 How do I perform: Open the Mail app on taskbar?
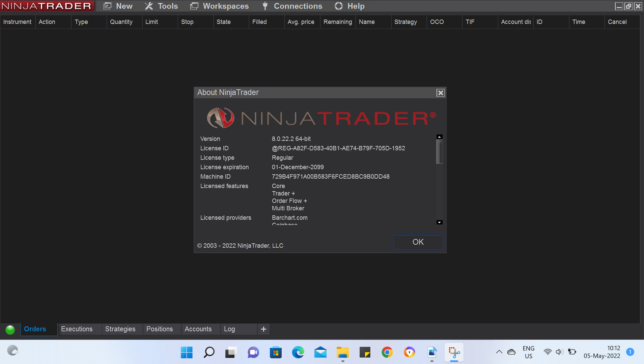click(320, 353)
